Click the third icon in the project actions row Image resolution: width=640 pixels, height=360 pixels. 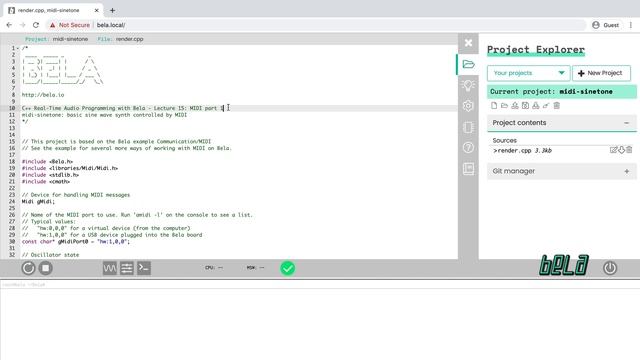pos(515,106)
